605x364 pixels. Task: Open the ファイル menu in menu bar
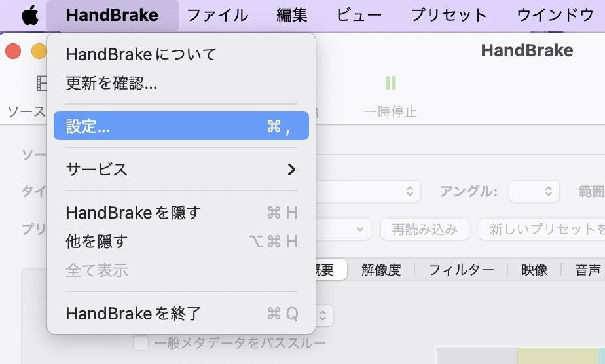coord(217,15)
